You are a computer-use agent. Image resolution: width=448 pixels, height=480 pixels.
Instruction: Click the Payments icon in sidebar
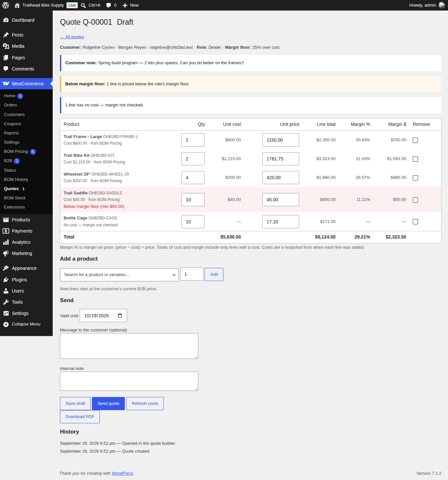tap(6, 231)
